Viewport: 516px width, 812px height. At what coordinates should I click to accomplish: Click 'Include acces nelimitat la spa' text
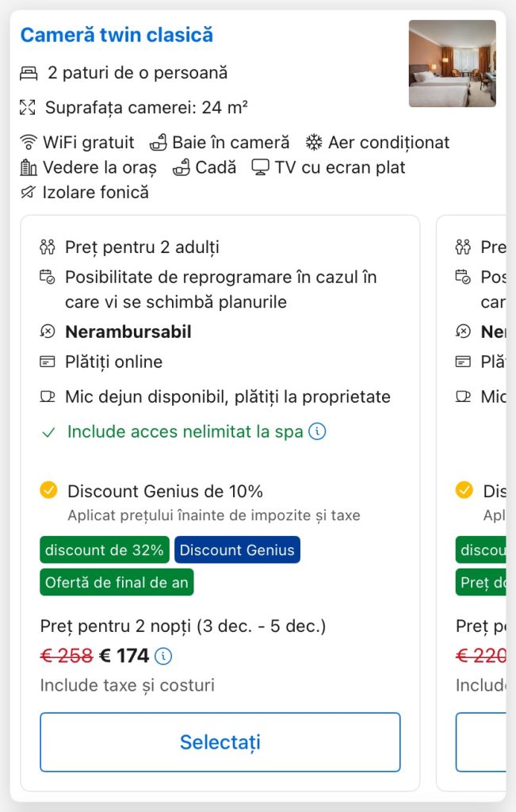coord(185,432)
